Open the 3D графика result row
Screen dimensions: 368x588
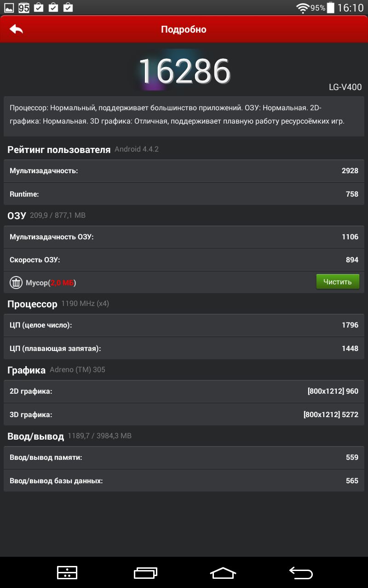tap(184, 414)
